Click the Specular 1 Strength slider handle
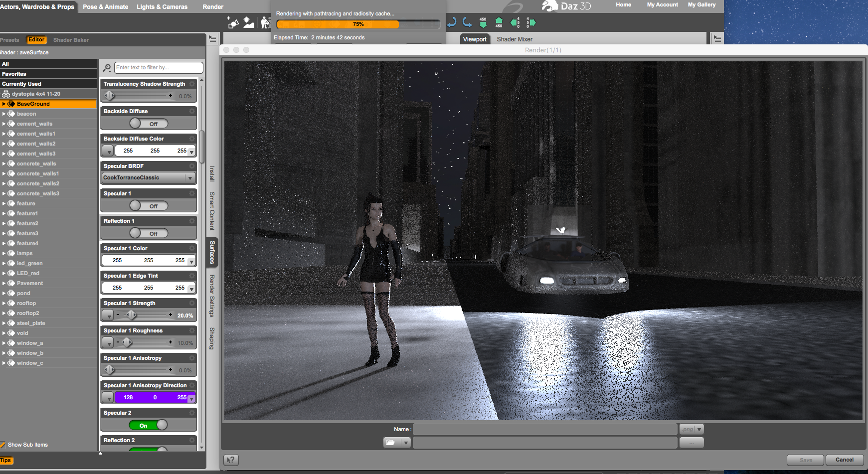Screen dimensions: 868x474 click(131, 315)
